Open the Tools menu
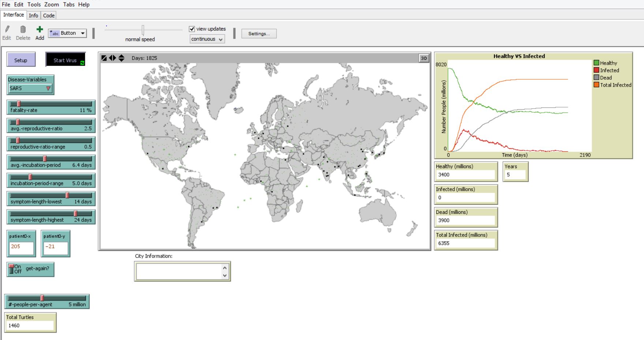 tap(34, 5)
